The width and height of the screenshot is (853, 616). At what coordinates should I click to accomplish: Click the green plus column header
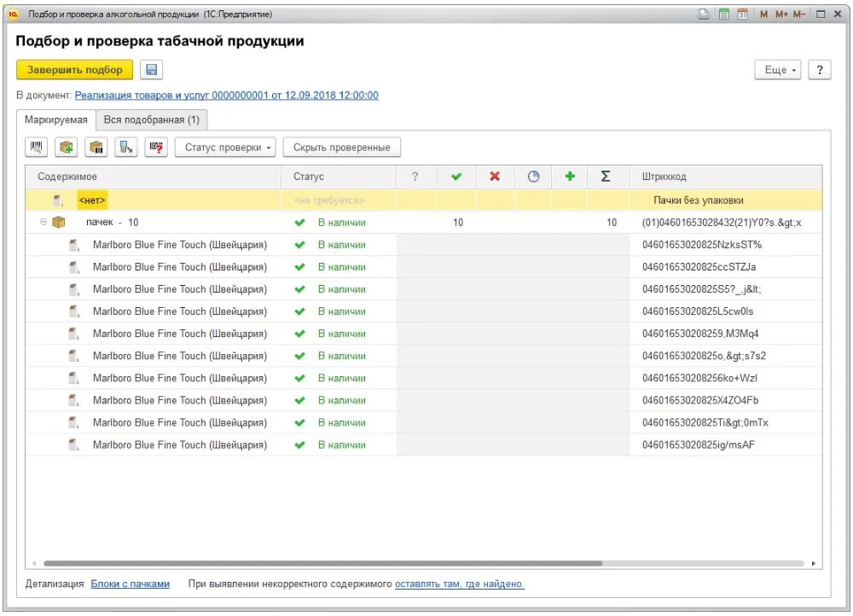point(570,177)
